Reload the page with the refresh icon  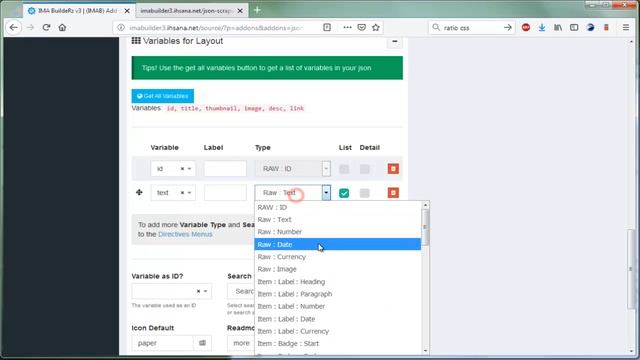click(x=46, y=27)
